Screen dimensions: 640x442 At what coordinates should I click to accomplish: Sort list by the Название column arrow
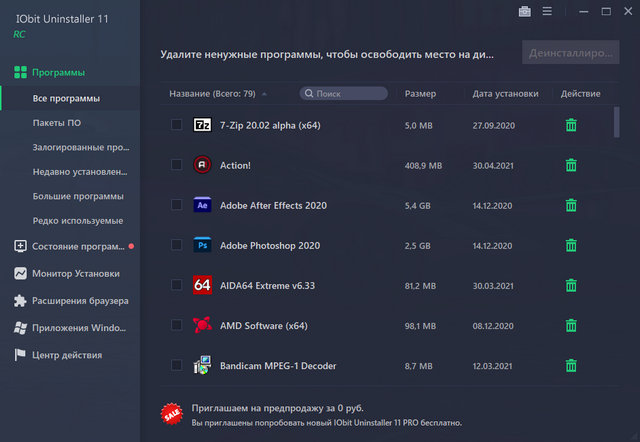point(264,94)
